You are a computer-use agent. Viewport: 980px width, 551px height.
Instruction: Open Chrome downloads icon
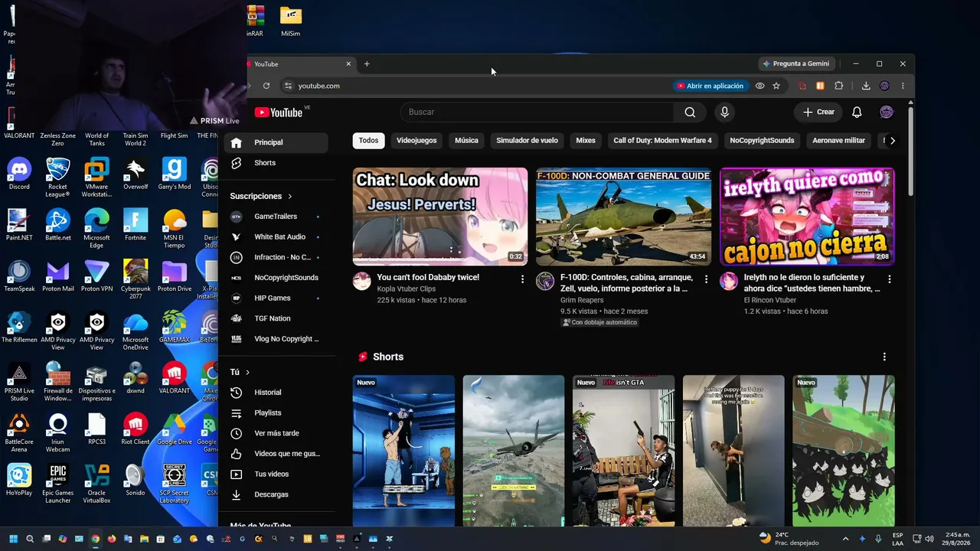click(x=866, y=86)
